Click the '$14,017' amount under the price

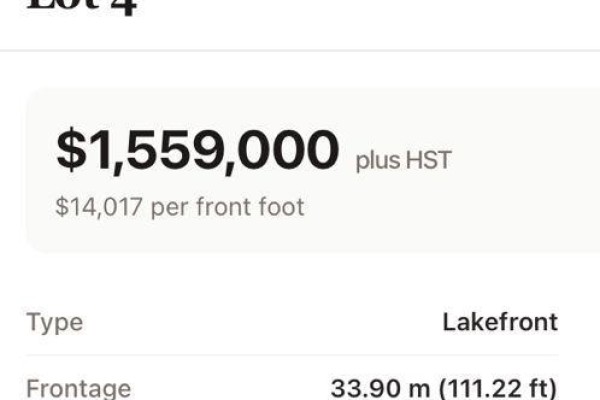(x=99, y=207)
